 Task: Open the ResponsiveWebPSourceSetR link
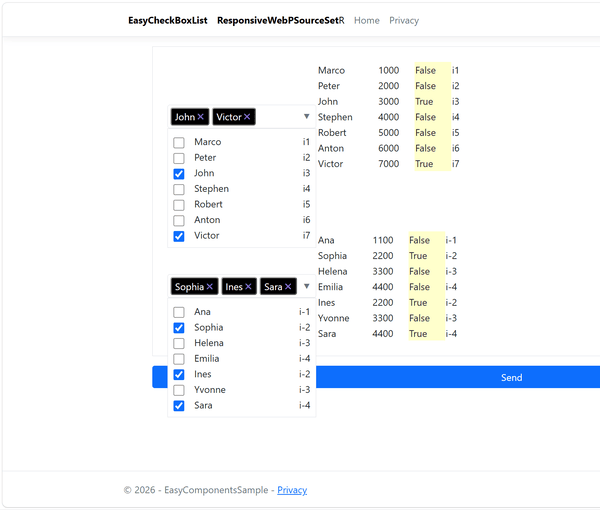280,20
